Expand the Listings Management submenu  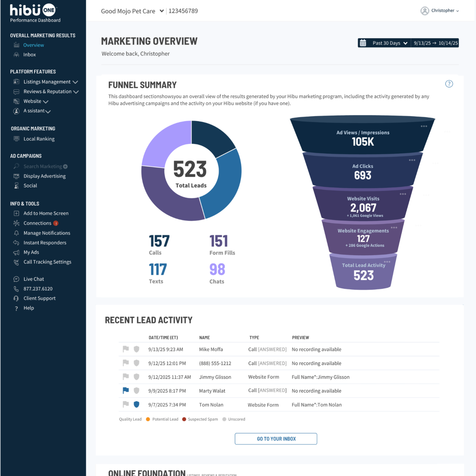point(75,82)
